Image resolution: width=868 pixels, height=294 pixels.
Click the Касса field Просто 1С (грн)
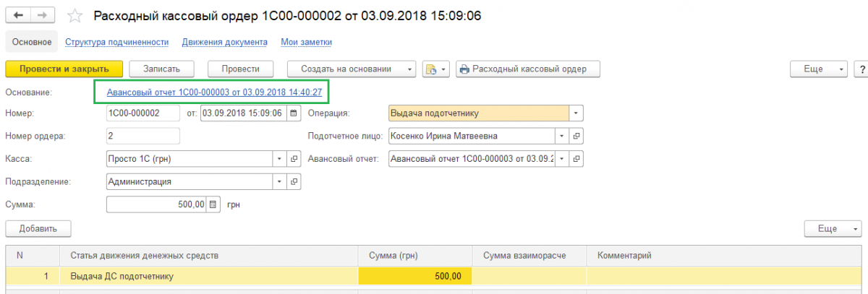190,159
